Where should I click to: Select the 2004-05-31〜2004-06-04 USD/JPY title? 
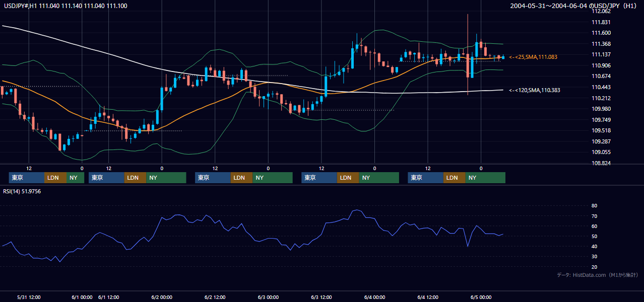click(x=574, y=6)
